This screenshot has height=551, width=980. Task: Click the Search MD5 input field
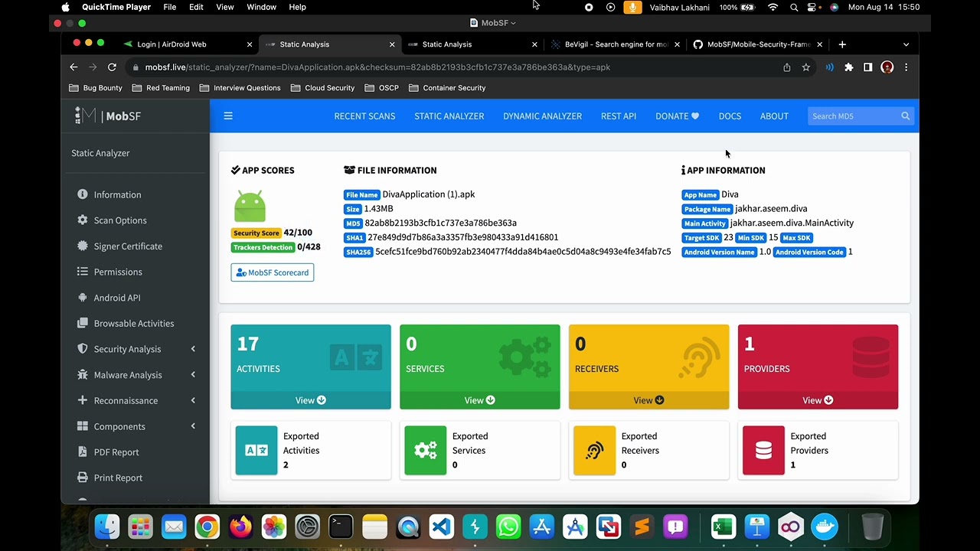[853, 116]
